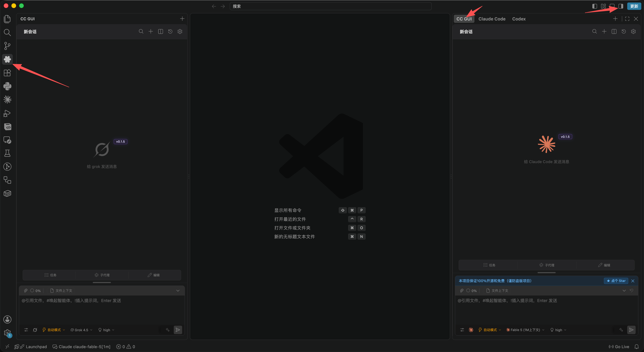The width and height of the screenshot is (644, 352).
Task: Toggle the primary side bar from the title bar
Action: (595, 6)
